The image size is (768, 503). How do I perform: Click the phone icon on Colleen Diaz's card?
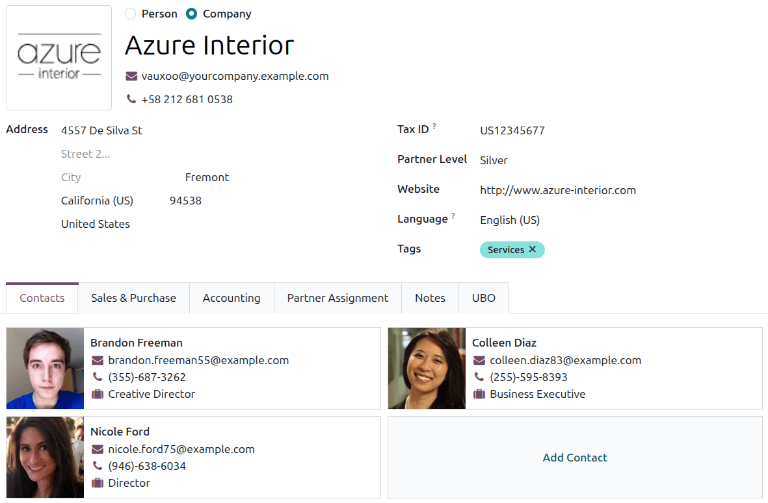(479, 377)
